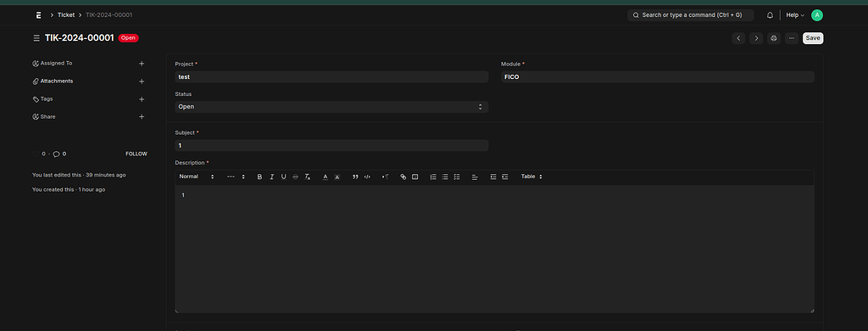868x331 pixels.
Task: Open the font size dropdown in editor
Action: pyautogui.click(x=236, y=177)
